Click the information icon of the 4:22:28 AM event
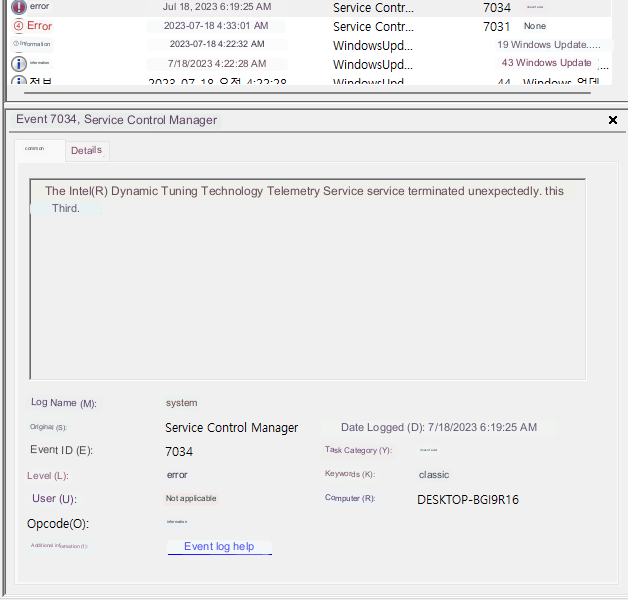Image resolution: width=628 pixels, height=600 pixels. click(19, 63)
